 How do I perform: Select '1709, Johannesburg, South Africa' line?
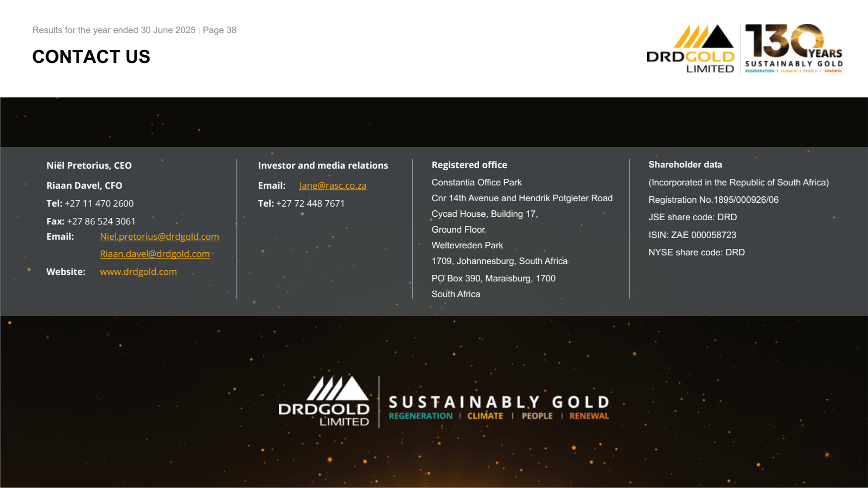click(499, 261)
